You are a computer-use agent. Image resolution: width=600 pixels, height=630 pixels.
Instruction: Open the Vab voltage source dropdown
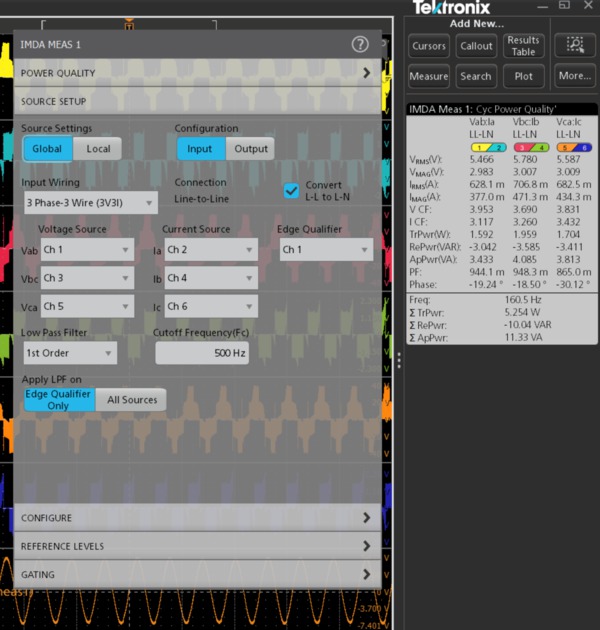(86, 250)
